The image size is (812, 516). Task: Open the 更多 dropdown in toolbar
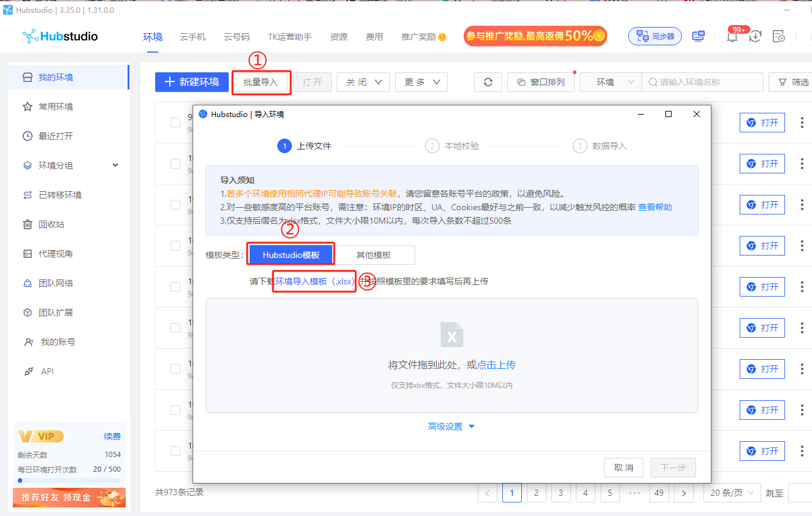[421, 82]
